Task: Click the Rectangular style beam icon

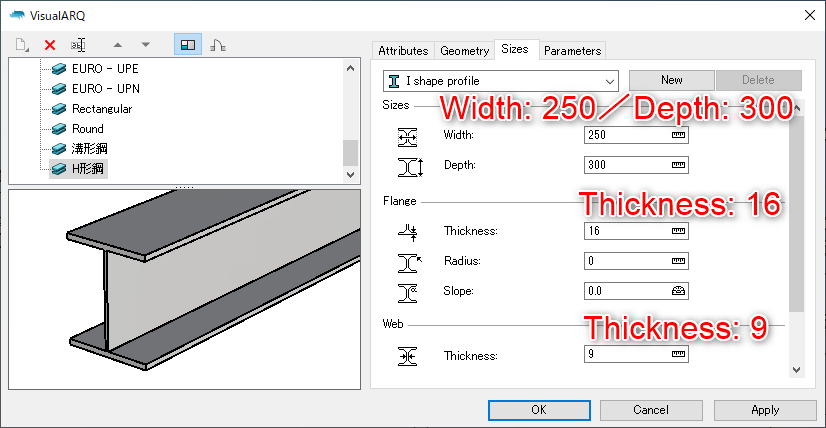Action: pyautogui.click(x=59, y=109)
